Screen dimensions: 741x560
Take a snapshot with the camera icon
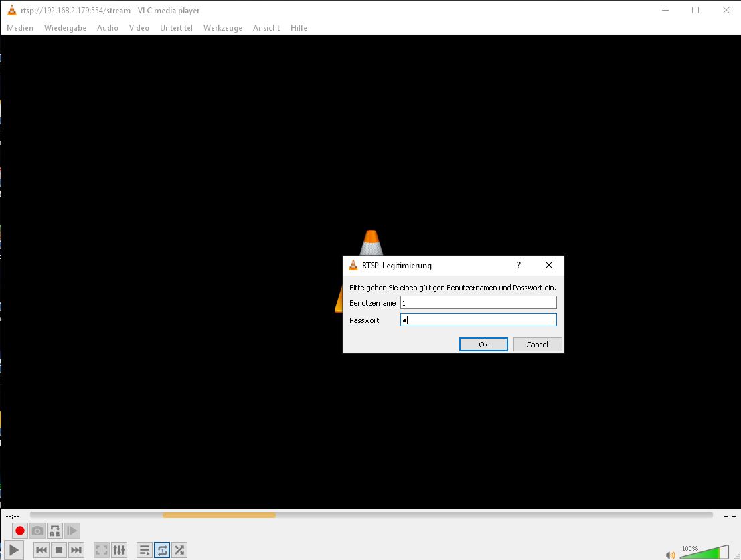[x=37, y=531]
